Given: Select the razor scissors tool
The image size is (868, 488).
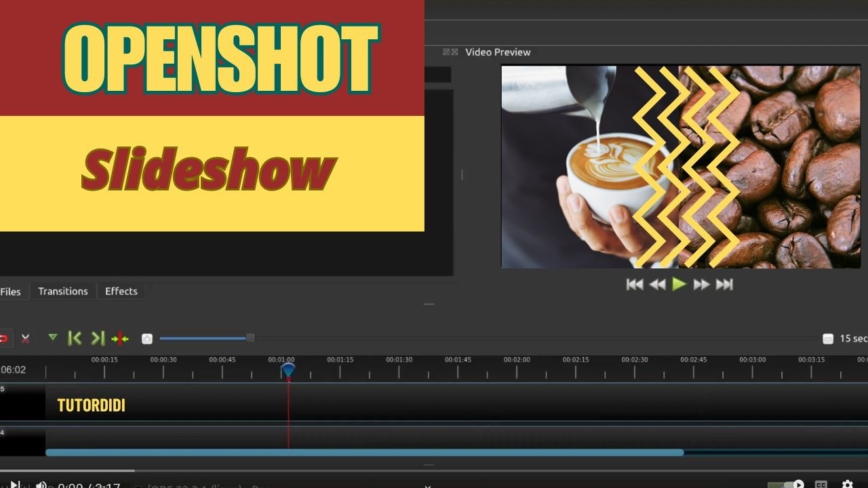Looking at the screenshot, I should coord(26,338).
